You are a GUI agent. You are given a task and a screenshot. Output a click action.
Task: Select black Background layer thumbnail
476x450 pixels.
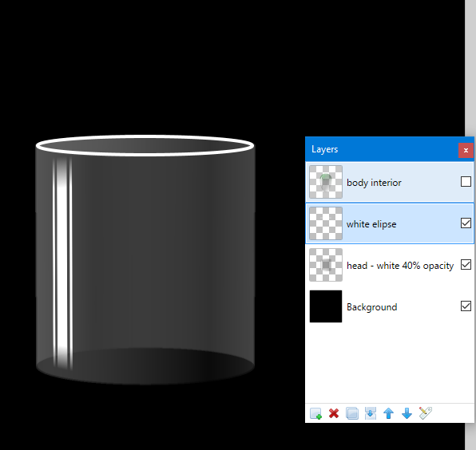[x=326, y=306]
